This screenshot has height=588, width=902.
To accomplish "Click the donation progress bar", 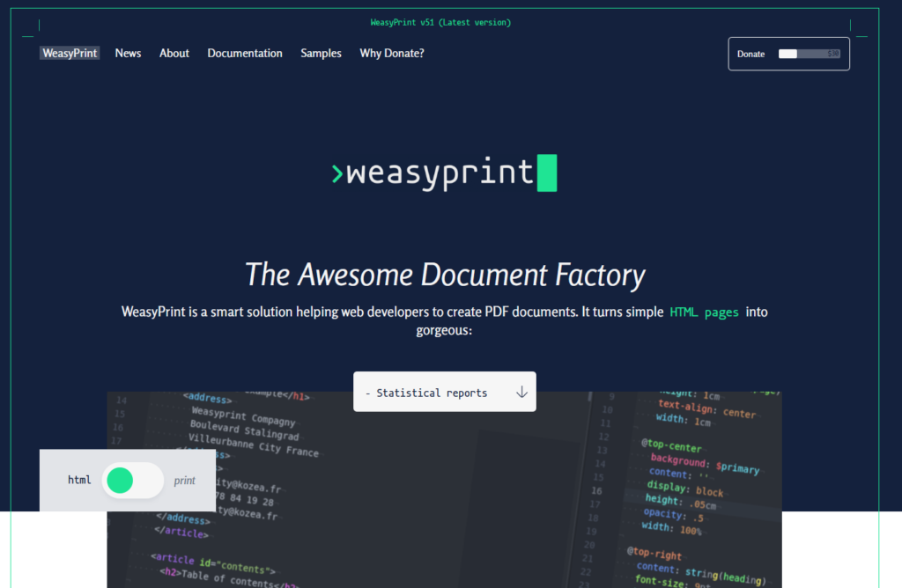I will (810, 54).
